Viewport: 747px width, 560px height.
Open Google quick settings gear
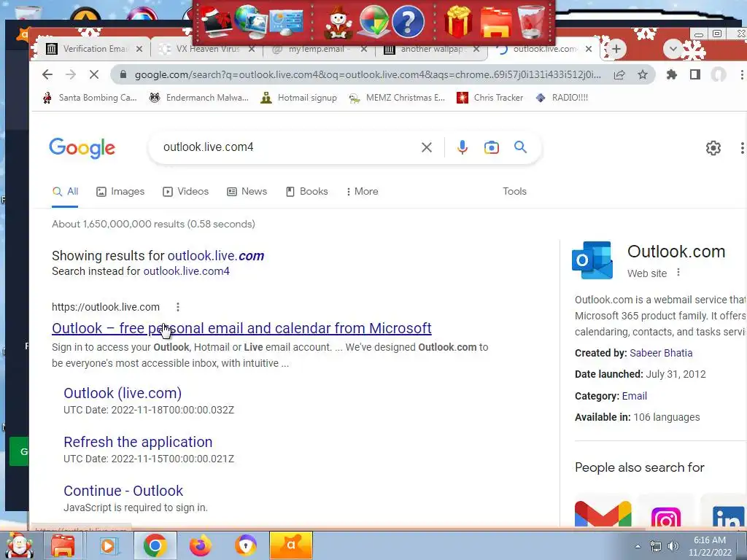point(713,148)
